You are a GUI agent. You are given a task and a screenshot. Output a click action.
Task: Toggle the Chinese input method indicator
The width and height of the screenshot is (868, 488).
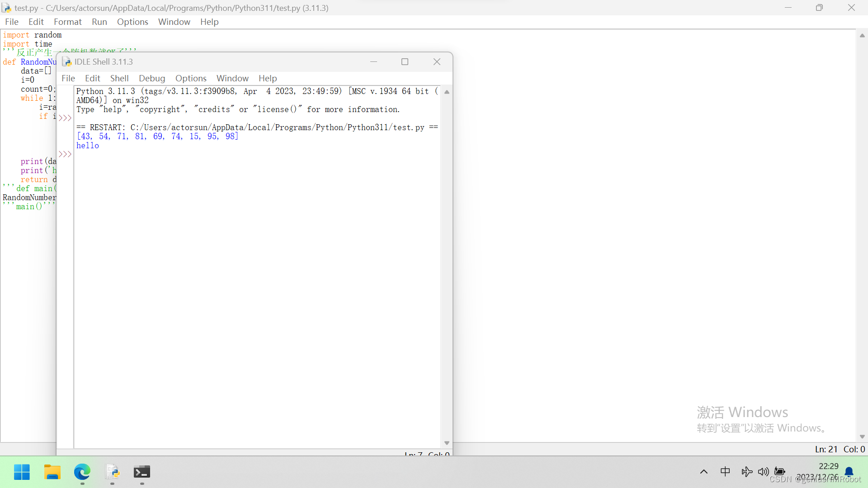click(x=725, y=472)
